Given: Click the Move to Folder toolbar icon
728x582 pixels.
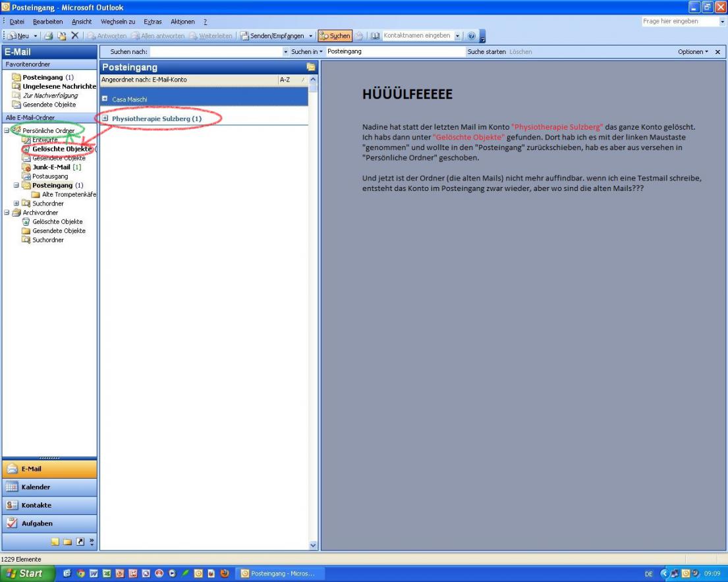Looking at the screenshot, I should pos(62,36).
